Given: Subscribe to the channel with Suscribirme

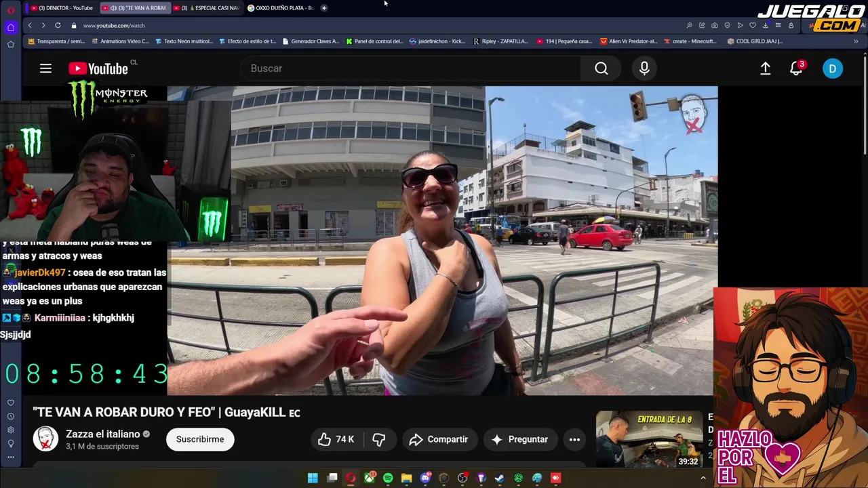Looking at the screenshot, I should click(200, 439).
